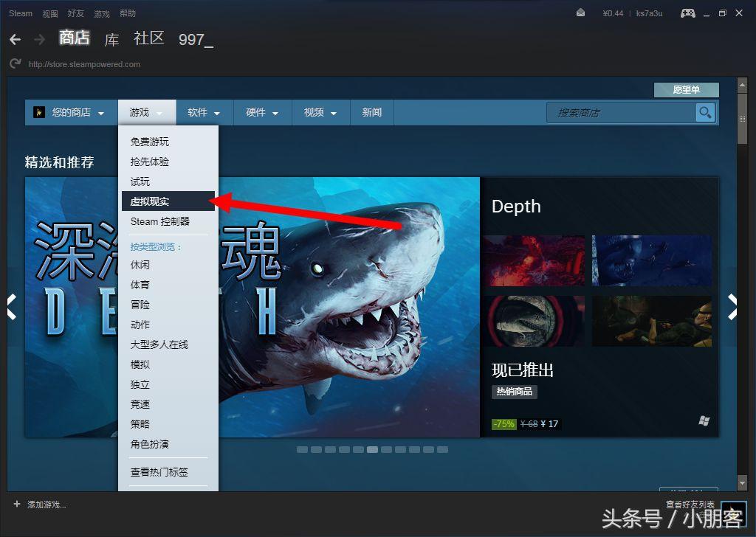Browse the 模拟 genre

click(140, 364)
